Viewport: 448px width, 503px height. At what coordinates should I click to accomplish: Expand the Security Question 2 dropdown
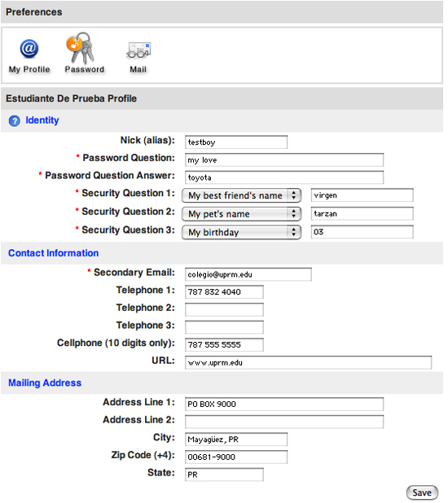(241, 214)
